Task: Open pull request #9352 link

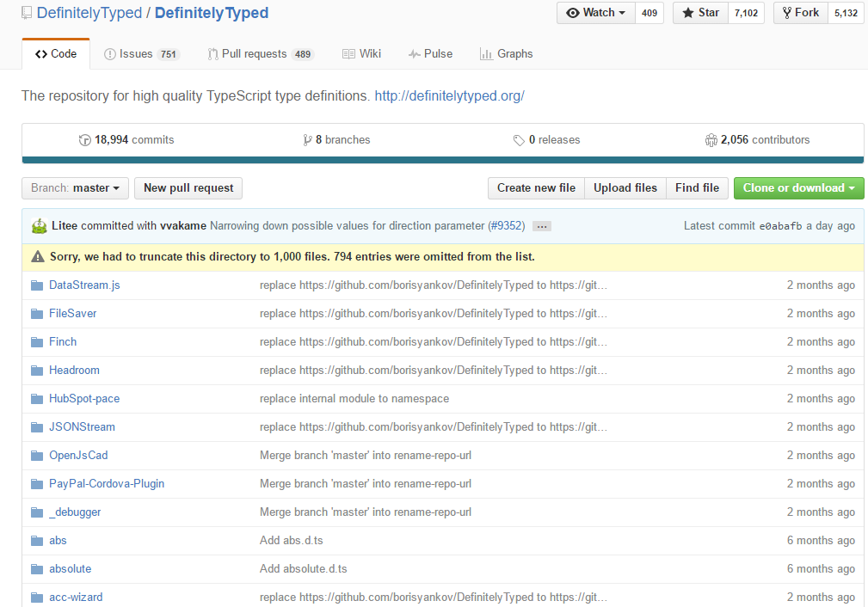Action: [507, 226]
